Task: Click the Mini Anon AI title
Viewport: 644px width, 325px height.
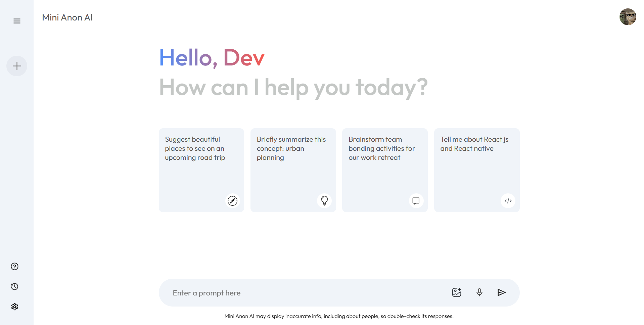Action: click(67, 17)
